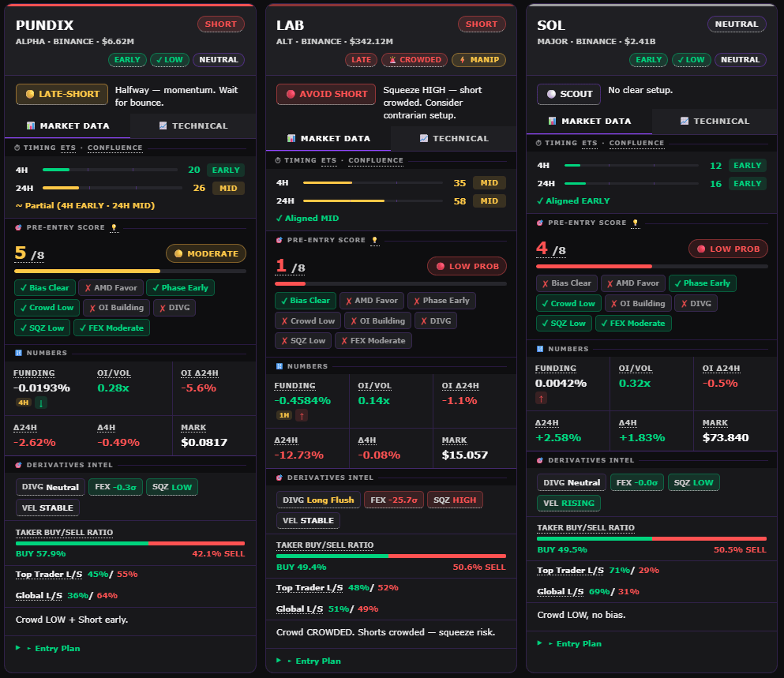Image resolution: width=784 pixels, height=678 pixels.
Task: Click the Top Trader L/S label on SOL
Action: pyautogui.click(x=571, y=571)
